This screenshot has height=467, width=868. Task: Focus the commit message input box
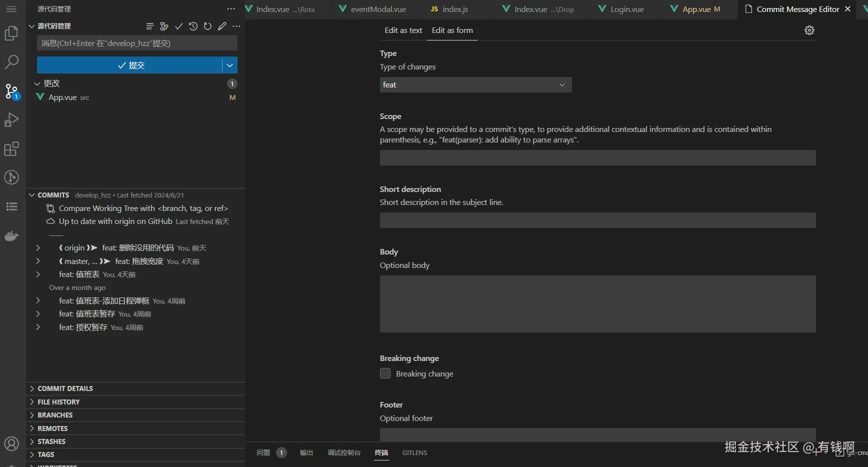pos(137,43)
